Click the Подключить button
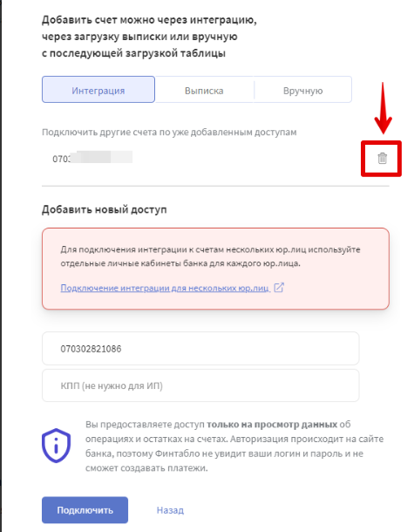414x532 pixels. pyautogui.click(x=85, y=510)
